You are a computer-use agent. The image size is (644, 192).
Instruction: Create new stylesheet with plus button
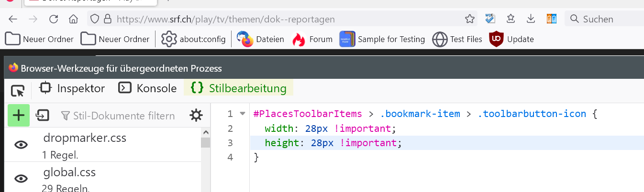(x=19, y=116)
